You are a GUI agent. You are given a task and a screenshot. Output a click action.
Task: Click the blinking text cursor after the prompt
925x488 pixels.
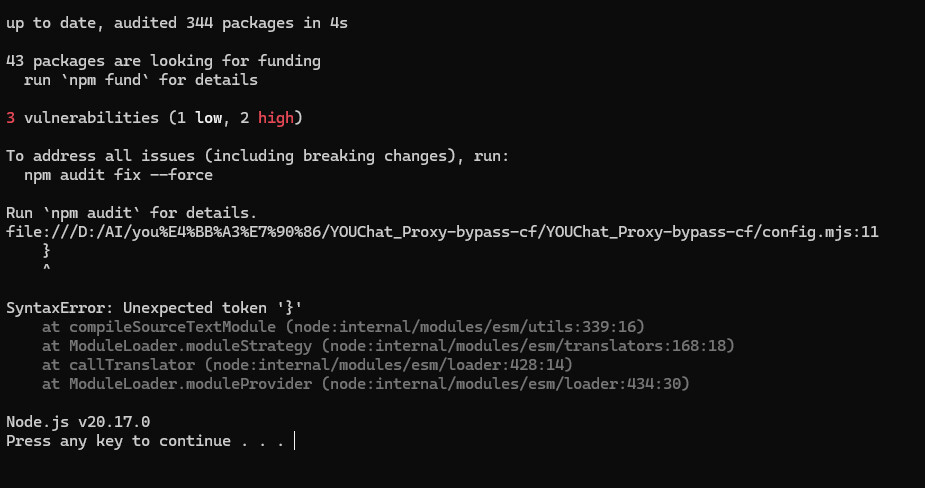tap(295, 441)
